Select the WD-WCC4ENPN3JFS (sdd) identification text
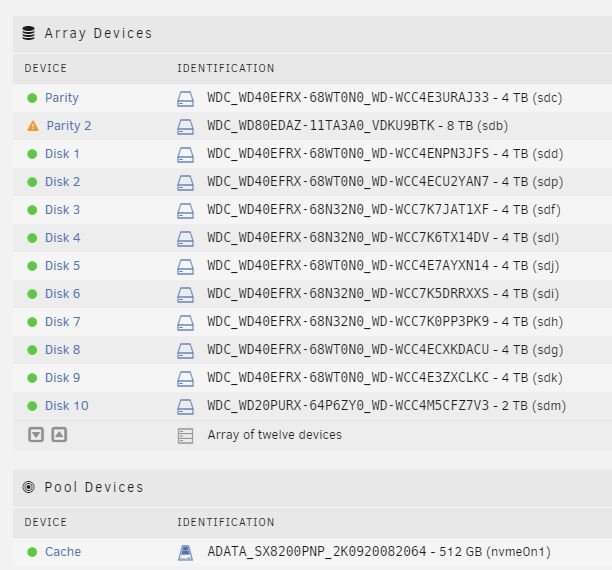This screenshot has height=570, width=612. point(385,154)
